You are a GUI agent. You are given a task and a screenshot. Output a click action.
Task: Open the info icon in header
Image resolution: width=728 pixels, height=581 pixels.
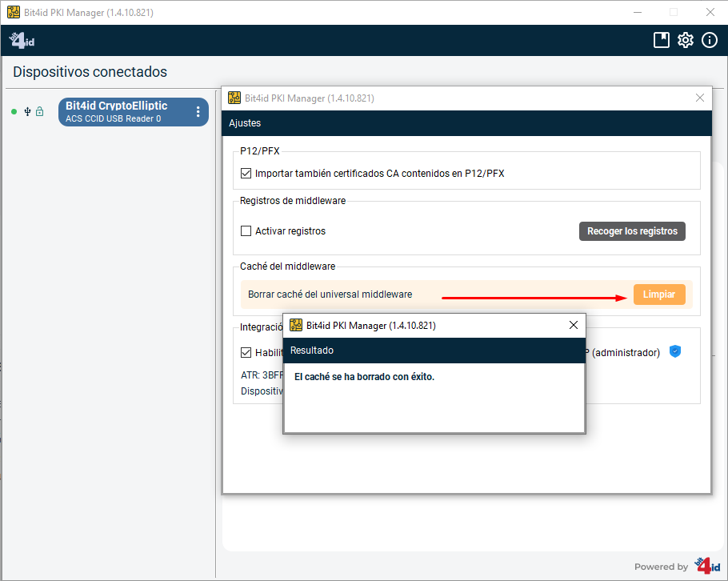[x=710, y=40]
